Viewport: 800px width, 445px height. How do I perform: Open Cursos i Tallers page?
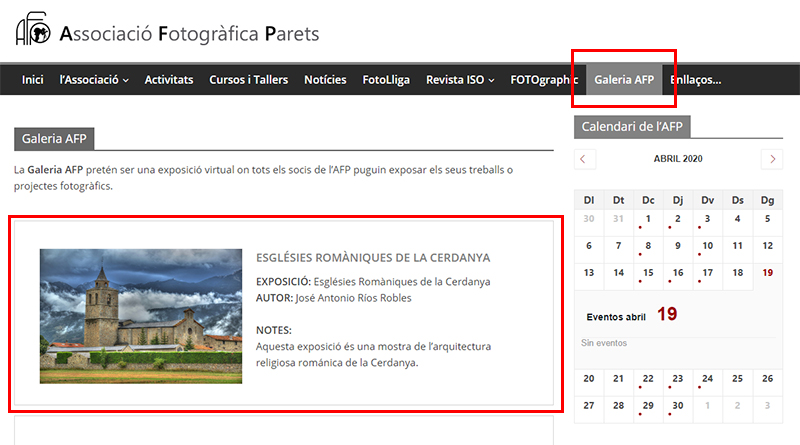tap(248, 80)
